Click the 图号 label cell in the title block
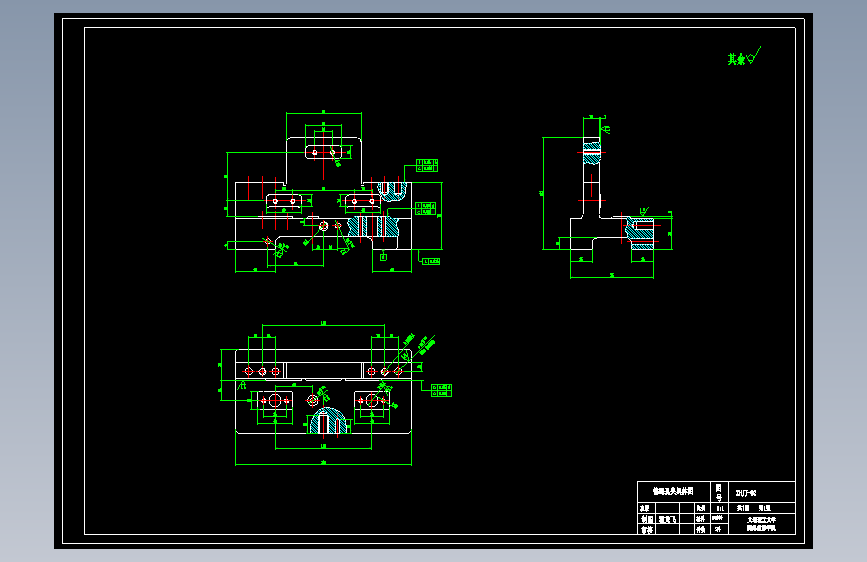Viewport: 867px width, 562px height. (x=719, y=492)
